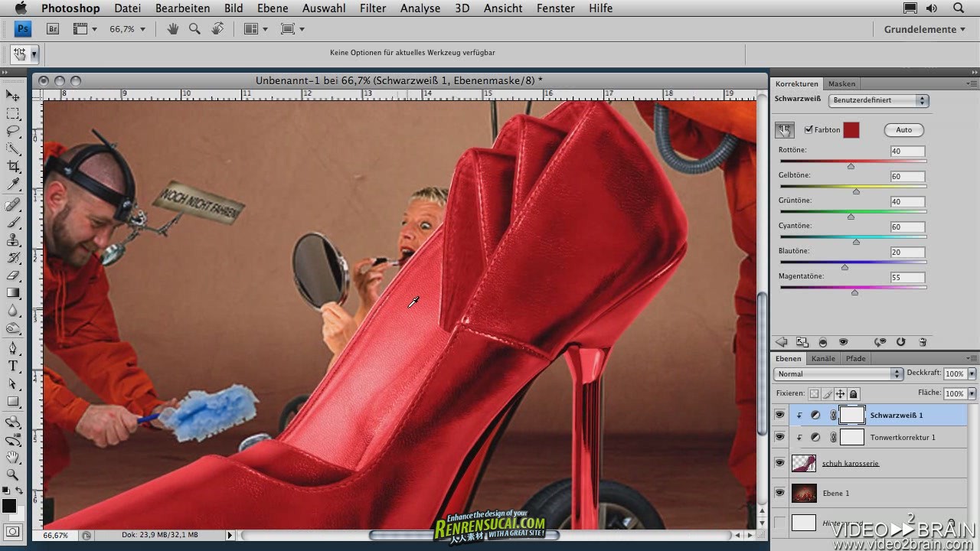Switch to the Masken tab
The width and height of the screenshot is (980, 551).
(841, 83)
